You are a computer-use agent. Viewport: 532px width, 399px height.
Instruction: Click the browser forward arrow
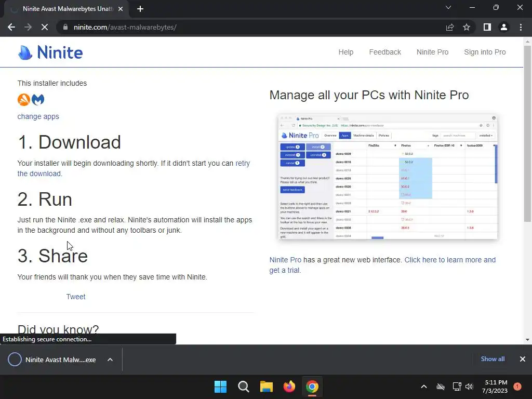[x=28, y=27]
